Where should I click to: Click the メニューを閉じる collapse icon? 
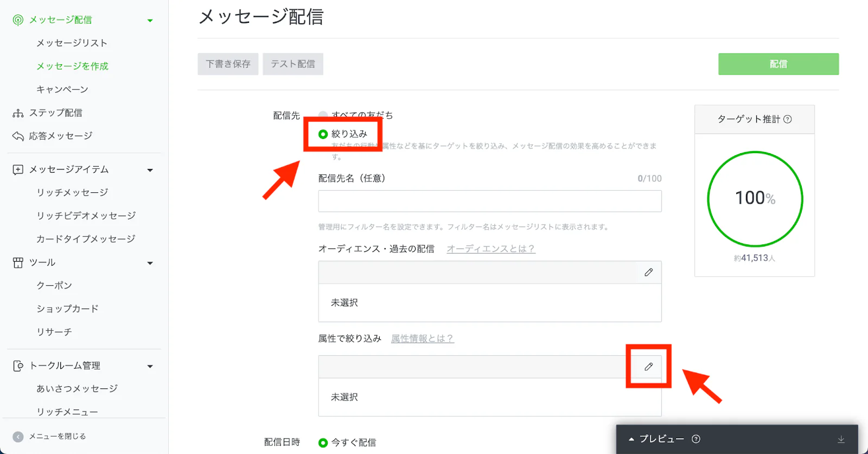click(x=18, y=437)
